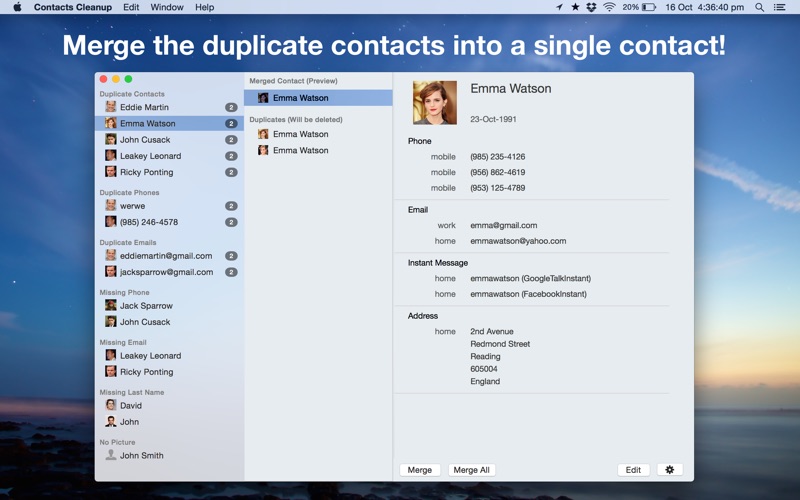Click the emmawatson (FacebookInstant) entry
The height and width of the screenshot is (500, 800).
point(528,294)
